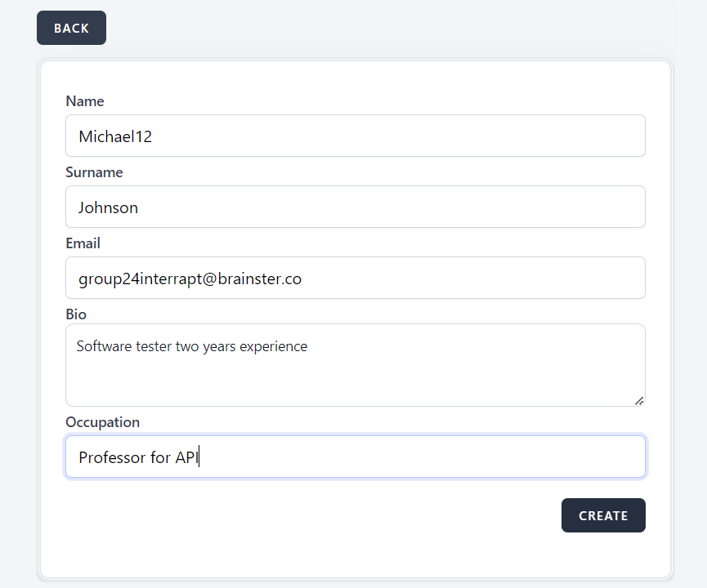Click the Bio field label

76,314
